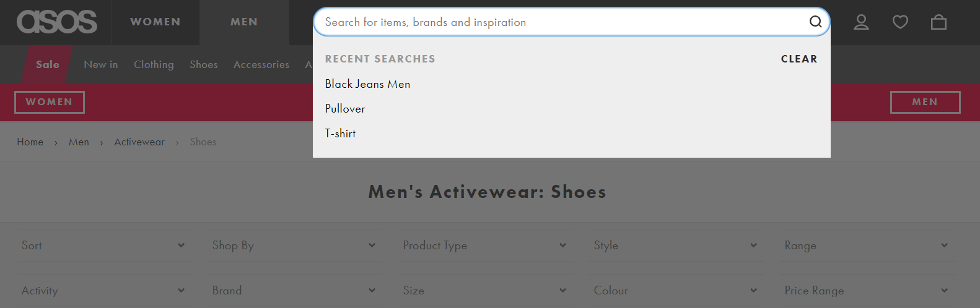980x308 pixels.
Task: Expand the Size filter
Action: (x=485, y=291)
